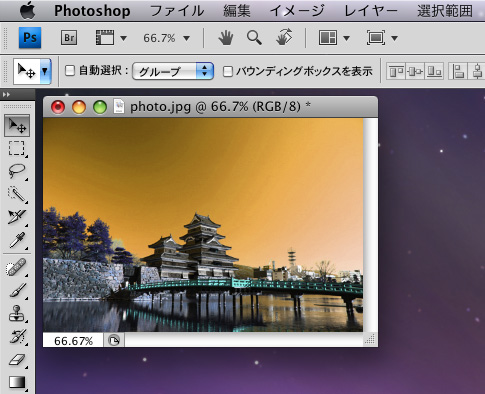The height and width of the screenshot is (394, 485).
Task: Open the Screen Mode dropdown
Action: (x=382, y=38)
